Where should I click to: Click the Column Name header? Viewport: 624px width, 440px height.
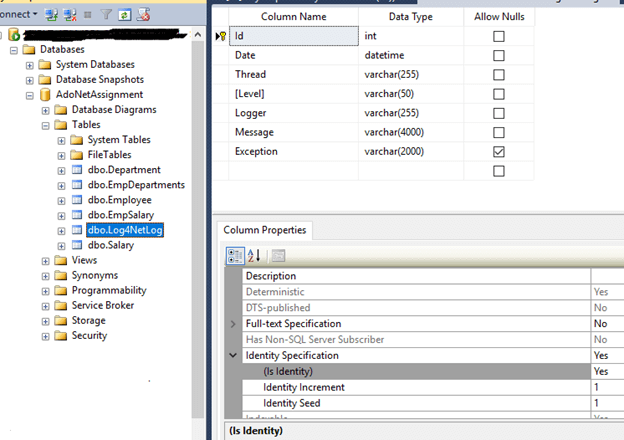pyautogui.click(x=294, y=17)
